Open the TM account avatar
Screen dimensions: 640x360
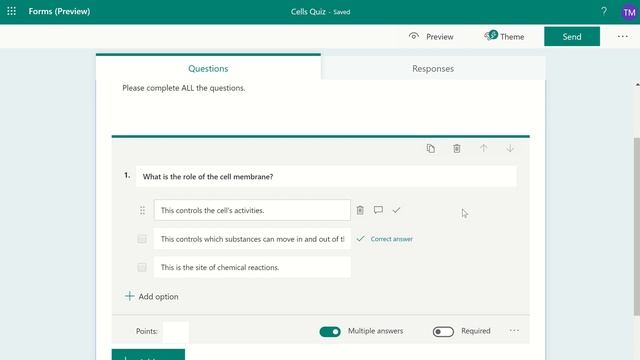click(x=629, y=12)
